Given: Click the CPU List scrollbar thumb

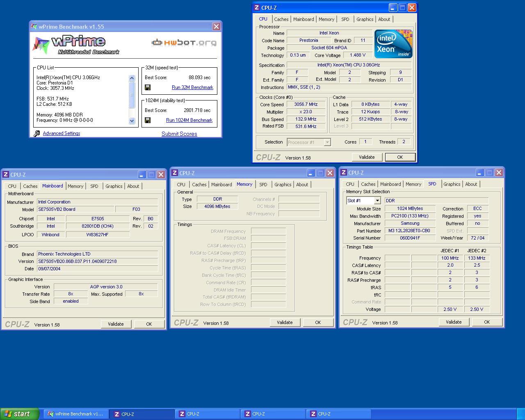Looking at the screenshot, I should coord(132,95).
